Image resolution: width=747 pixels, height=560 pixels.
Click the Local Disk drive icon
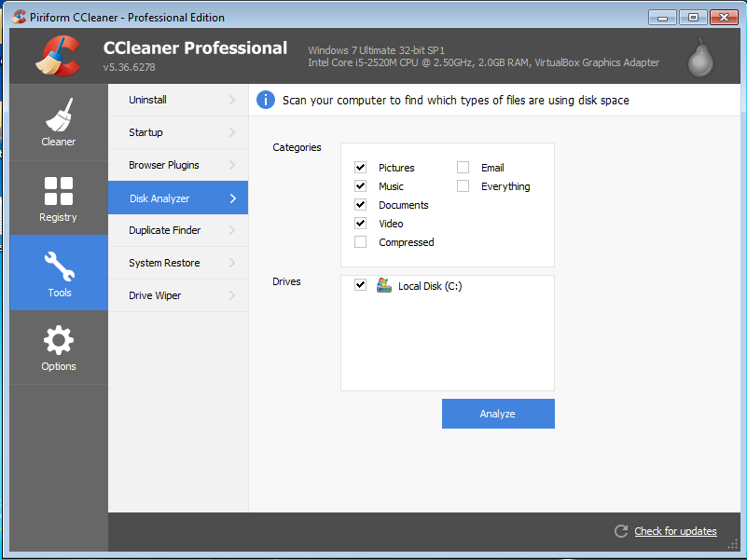point(383,285)
